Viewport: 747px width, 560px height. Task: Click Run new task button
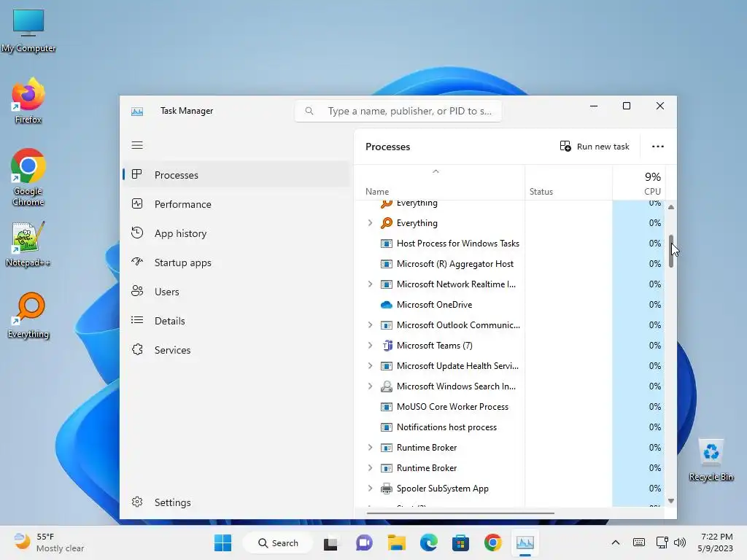[595, 147]
